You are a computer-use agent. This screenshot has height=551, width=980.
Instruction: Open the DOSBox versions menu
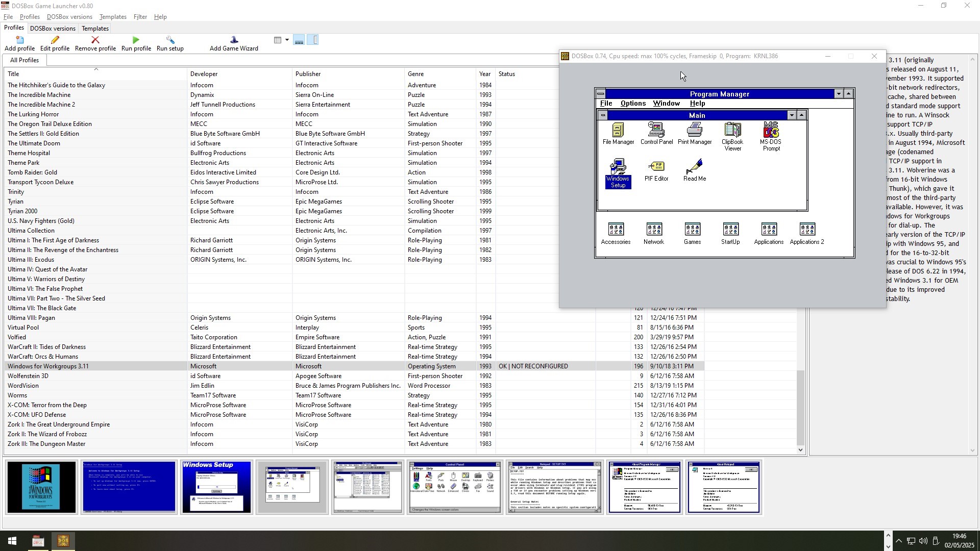[69, 17]
